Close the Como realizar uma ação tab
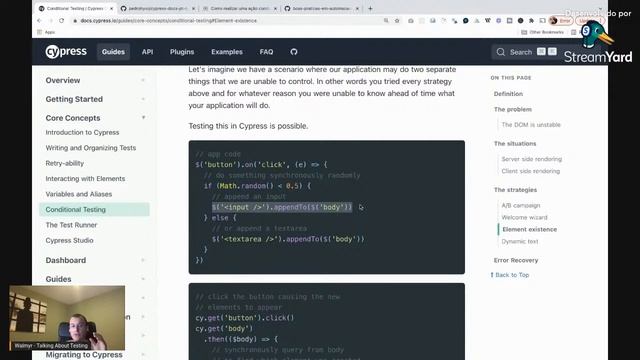 pyautogui.click(x=276, y=8)
